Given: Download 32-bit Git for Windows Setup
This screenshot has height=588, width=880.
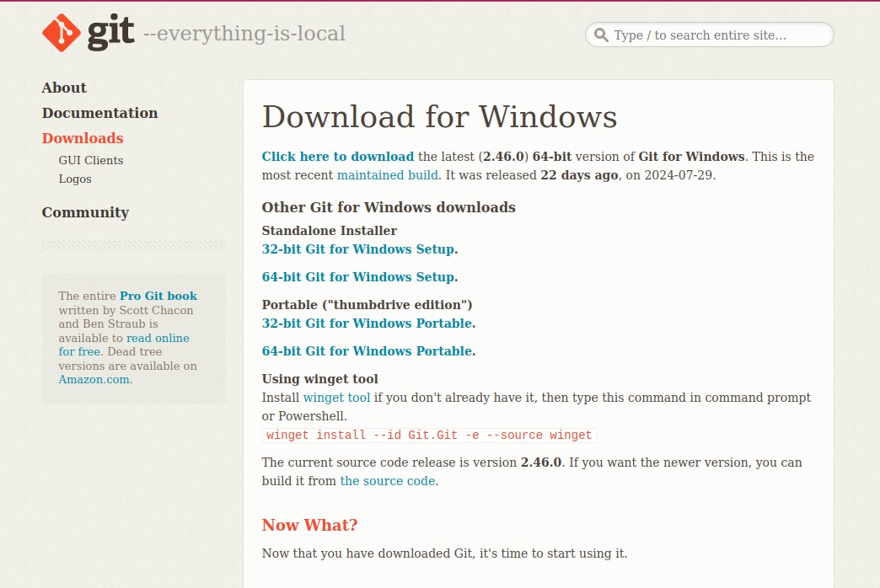Looking at the screenshot, I should [360, 249].
